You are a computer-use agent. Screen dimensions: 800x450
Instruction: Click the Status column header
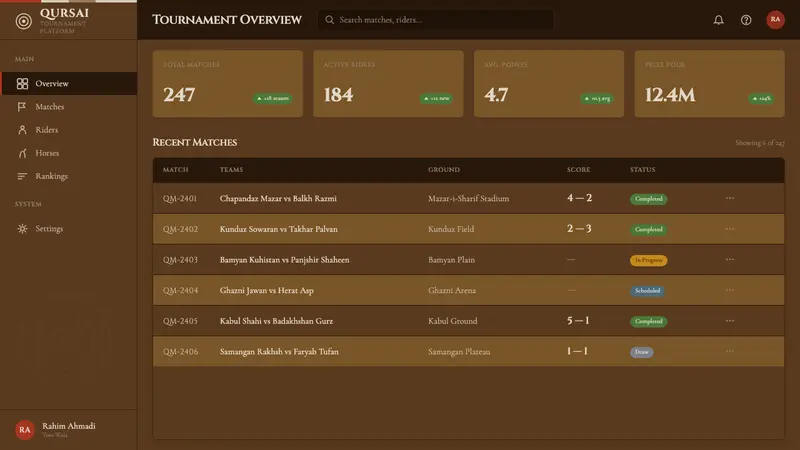(642, 169)
